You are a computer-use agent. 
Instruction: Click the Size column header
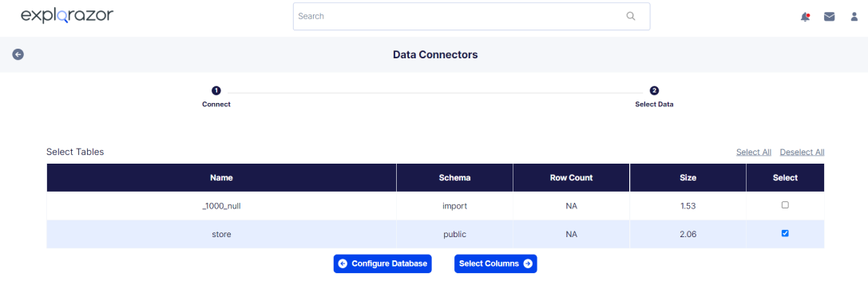pos(688,178)
